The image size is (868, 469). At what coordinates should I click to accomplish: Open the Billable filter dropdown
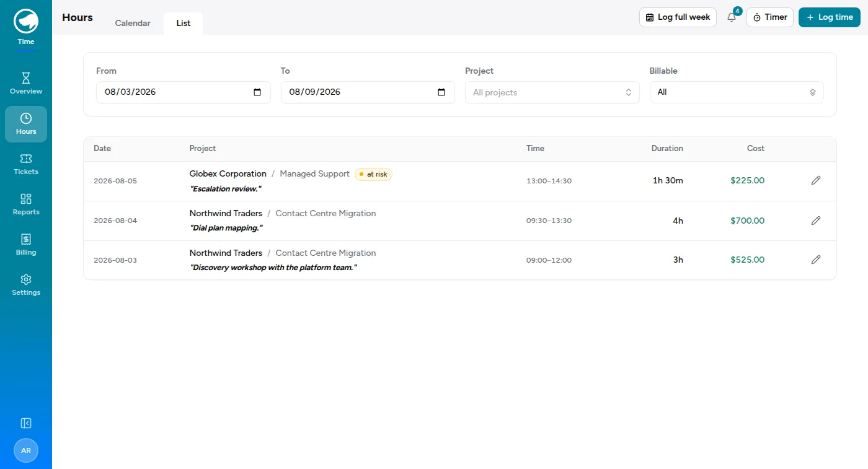737,92
